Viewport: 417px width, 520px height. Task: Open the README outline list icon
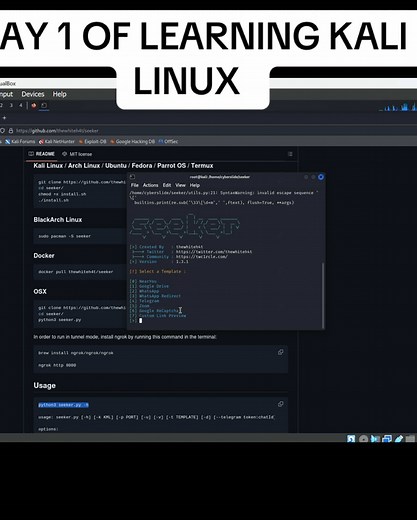(x=290, y=154)
